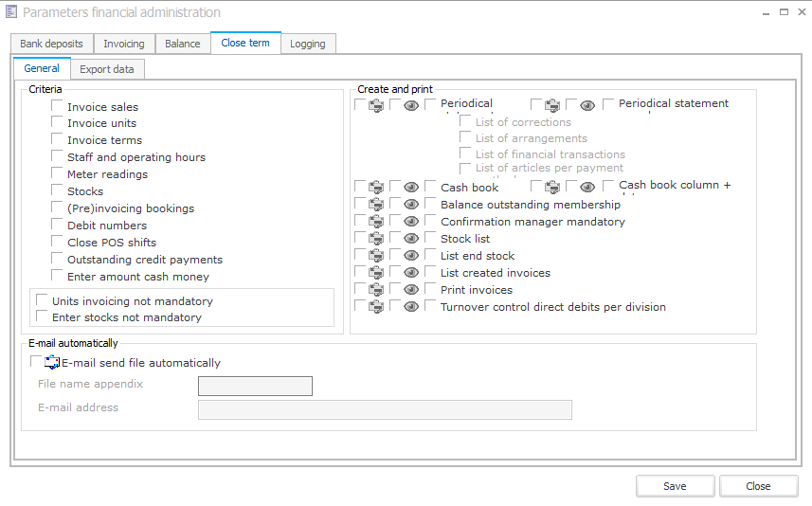Screen dimensions: 812x506
Task: Maximize the Parameters financial administration window
Action: click(784, 12)
